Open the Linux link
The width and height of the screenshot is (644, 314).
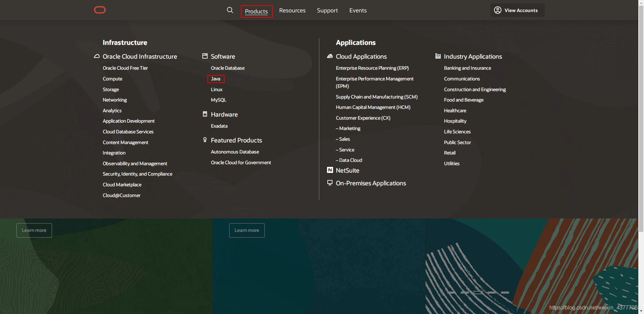coord(217,89)
